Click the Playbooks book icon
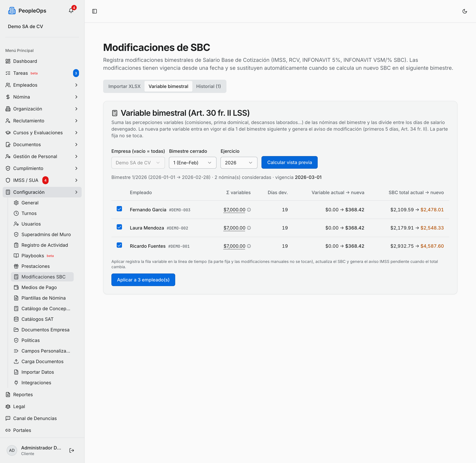The image size is (476, 463). pyautogui.click(x=16, y=256)
